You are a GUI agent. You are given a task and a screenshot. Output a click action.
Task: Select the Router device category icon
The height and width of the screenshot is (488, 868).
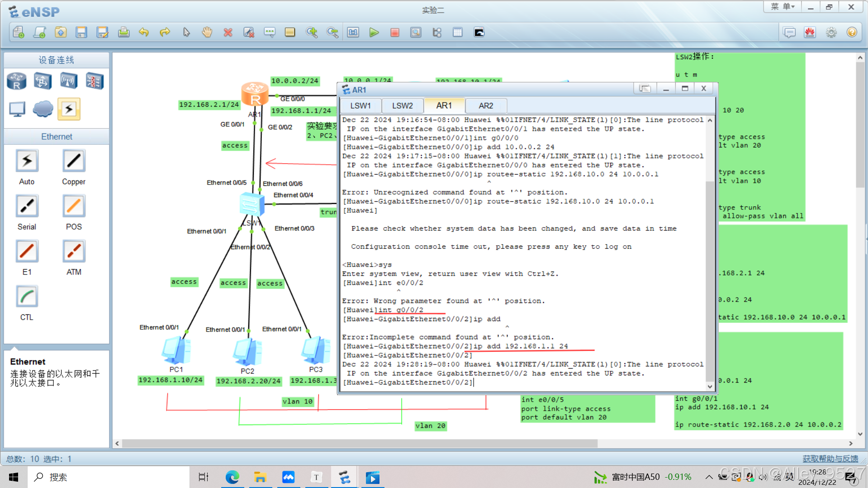[x=17, y=81]
